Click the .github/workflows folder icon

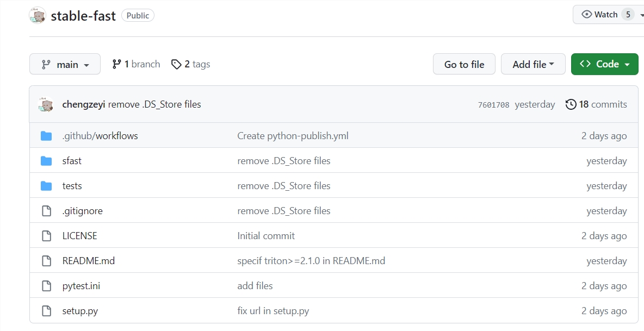[x=46, y=136]
